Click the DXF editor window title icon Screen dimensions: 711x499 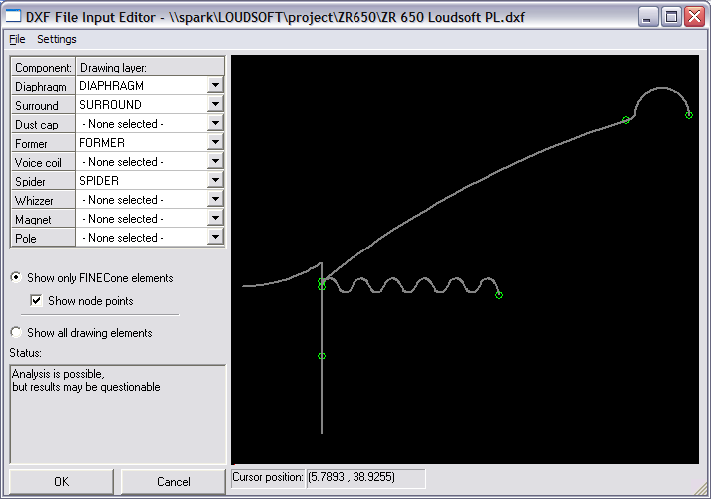pyautogui.click(x=13, y=17)
